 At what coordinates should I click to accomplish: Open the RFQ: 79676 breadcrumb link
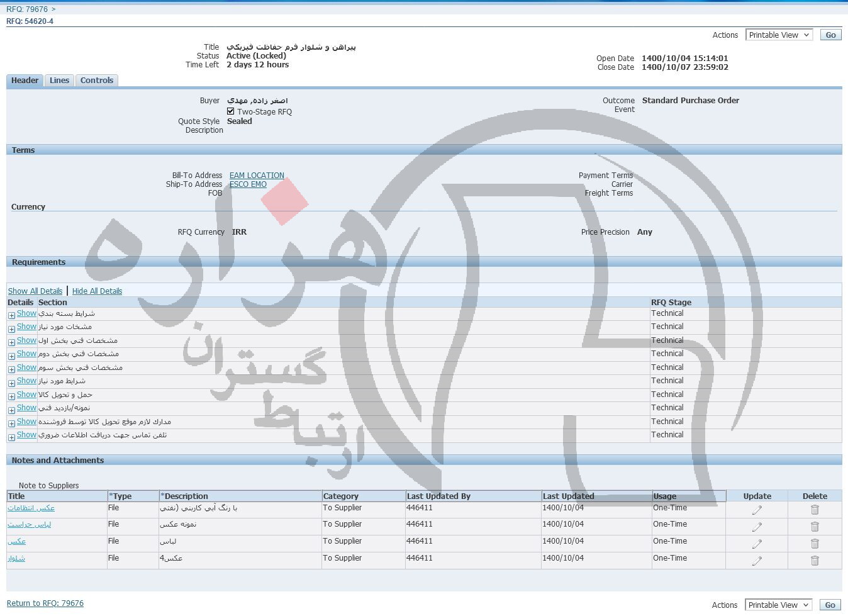(27, 9)
